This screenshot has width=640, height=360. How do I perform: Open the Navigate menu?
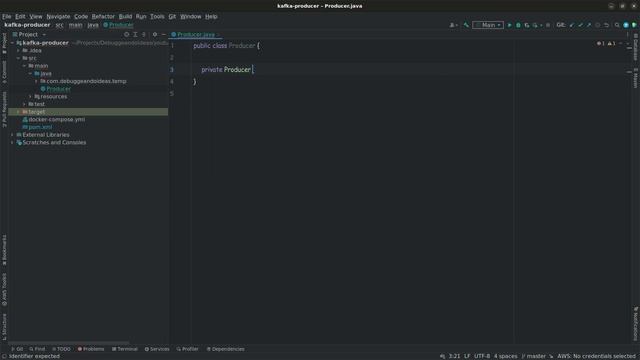pyautogui.click(x=58, y=16)
